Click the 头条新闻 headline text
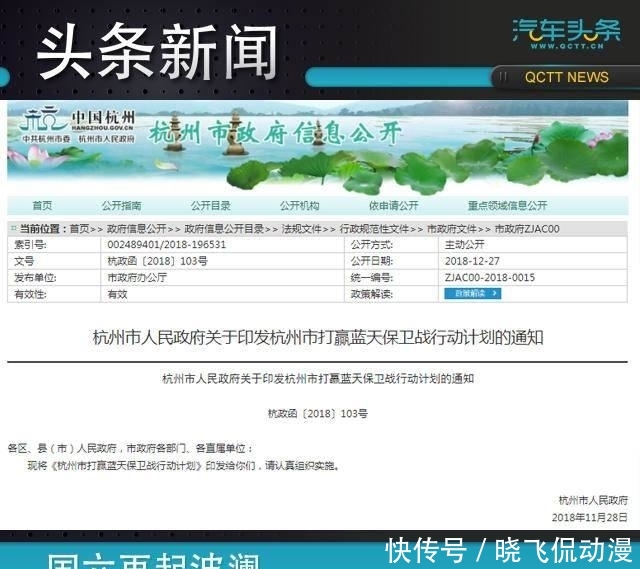The width and height of the screenshot is (640, 569). [x=158, y=51]
